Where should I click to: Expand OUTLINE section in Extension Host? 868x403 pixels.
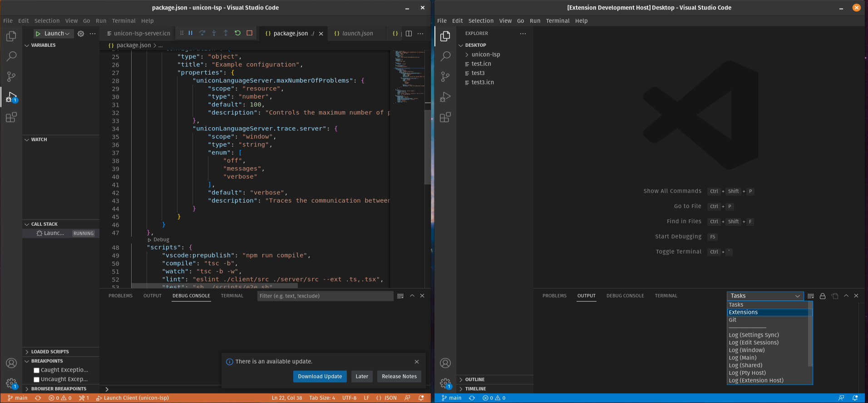(x=495, y=379)
